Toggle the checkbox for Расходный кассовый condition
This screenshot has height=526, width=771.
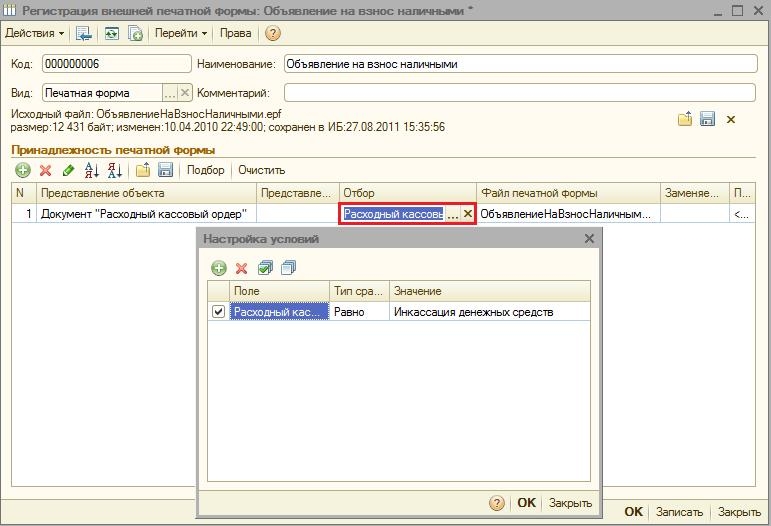click(x=219, y=312)
